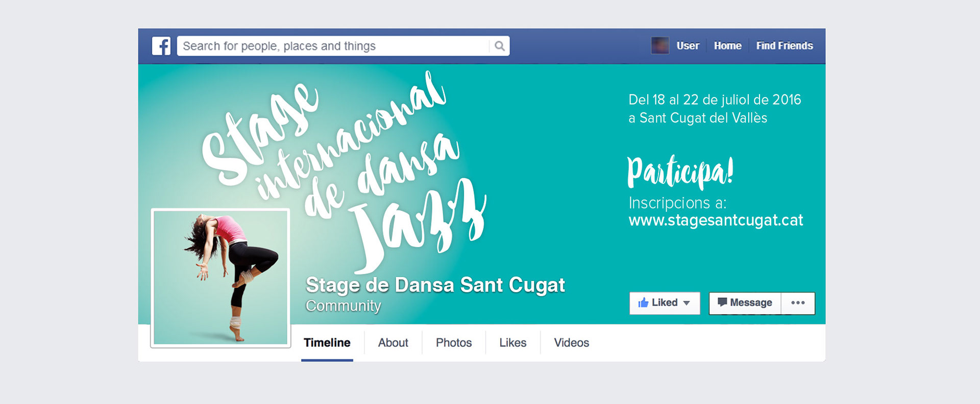Open the Photos tab
980x404 pixels.
coord(454,343)
